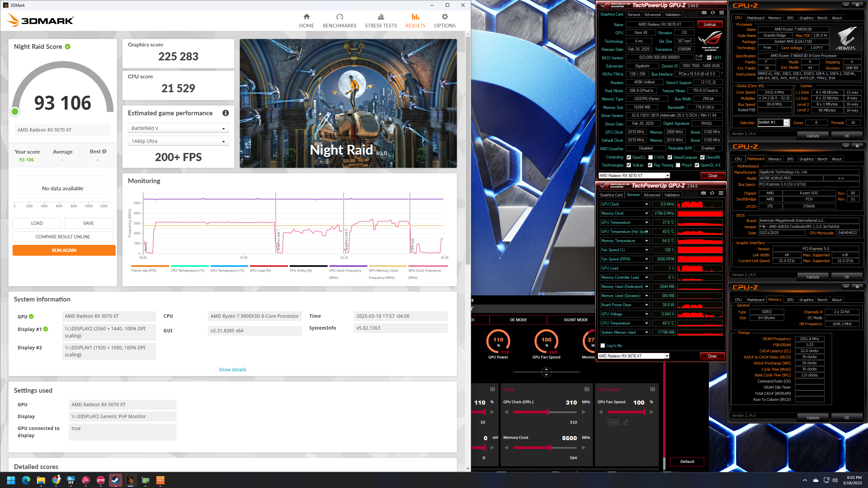
Task: Take screenshot in upper GPU-Z window
Action: [x=704, y=13]
